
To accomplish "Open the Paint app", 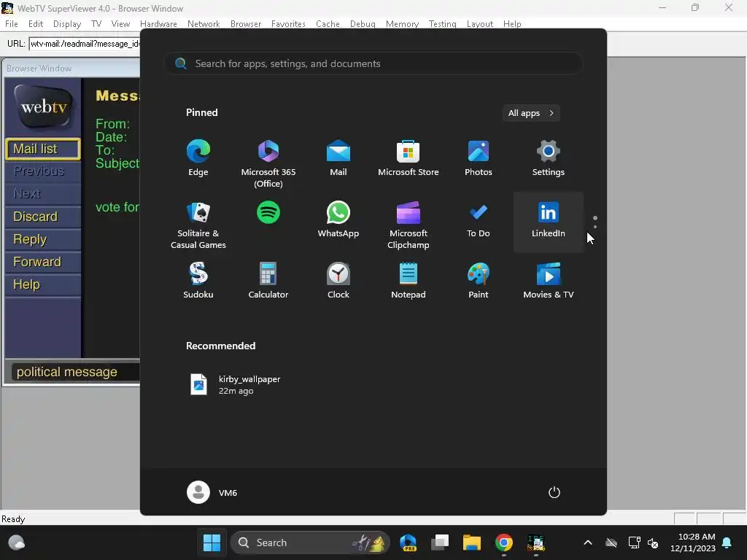I will click(x=479, y=281).
